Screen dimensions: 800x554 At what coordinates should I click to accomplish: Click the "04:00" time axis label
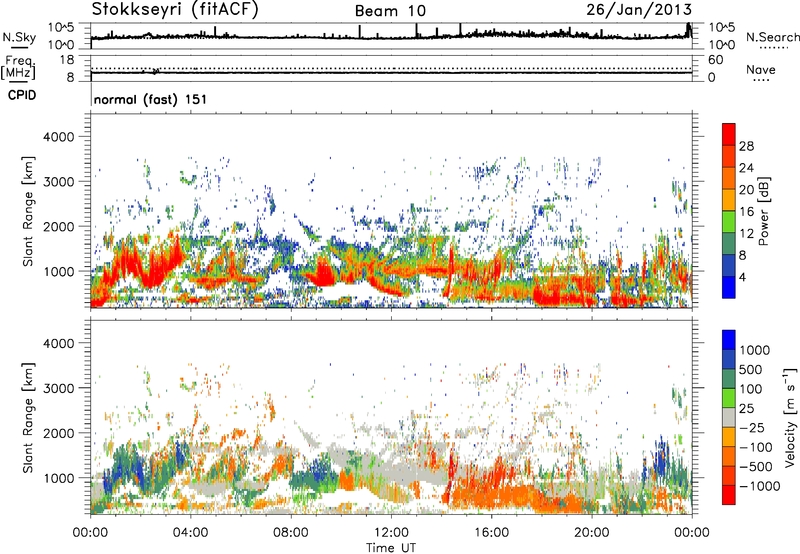coord(190,533)
